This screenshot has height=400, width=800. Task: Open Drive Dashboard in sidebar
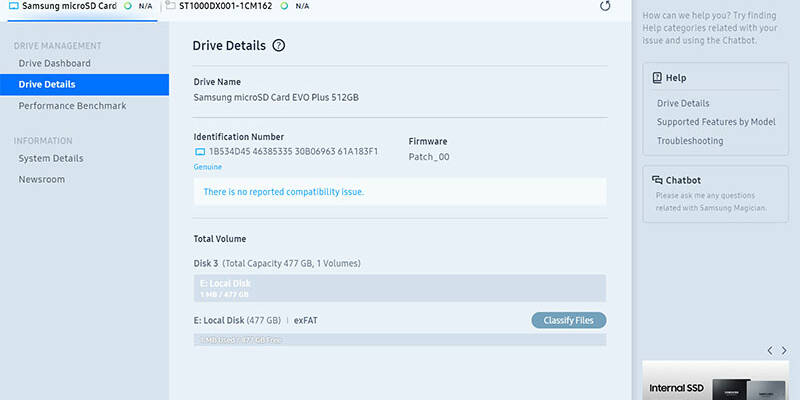[x=55, y=63]
